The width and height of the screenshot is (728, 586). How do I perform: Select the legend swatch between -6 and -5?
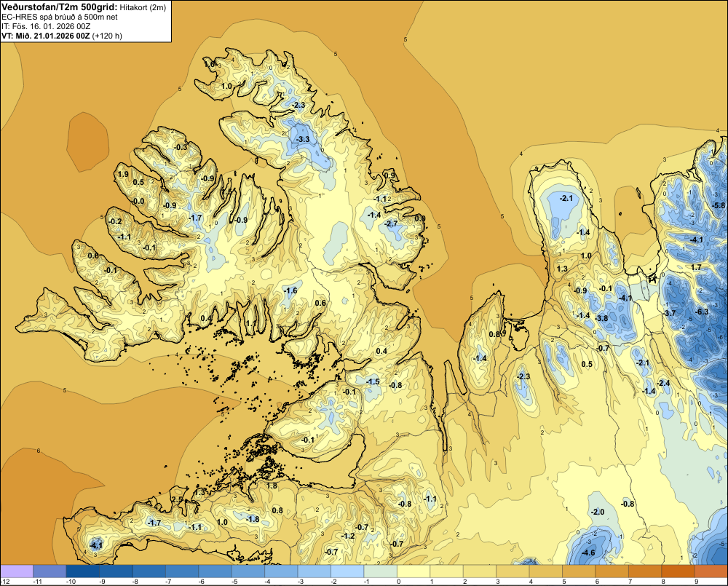point(215,571)
